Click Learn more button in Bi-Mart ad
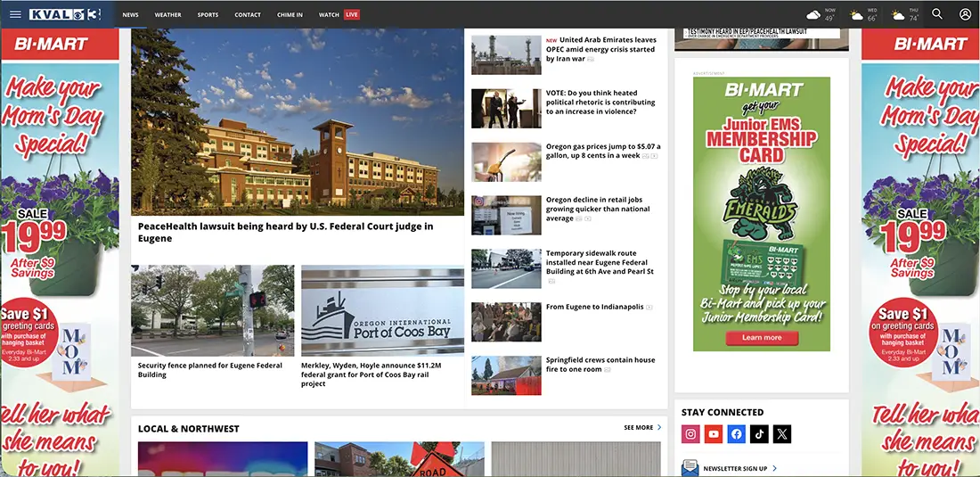The width and height of the screenshot is (980, 477). pyautogui.click(x=762, y=338)
